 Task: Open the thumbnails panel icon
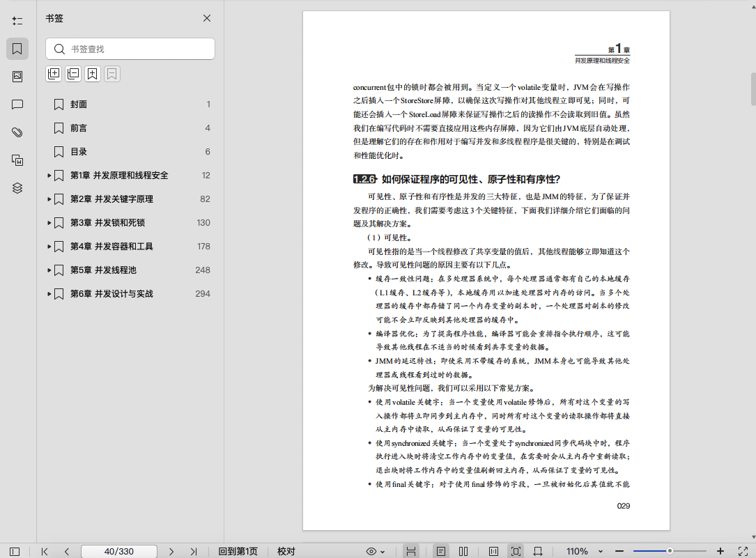point(17,77)
